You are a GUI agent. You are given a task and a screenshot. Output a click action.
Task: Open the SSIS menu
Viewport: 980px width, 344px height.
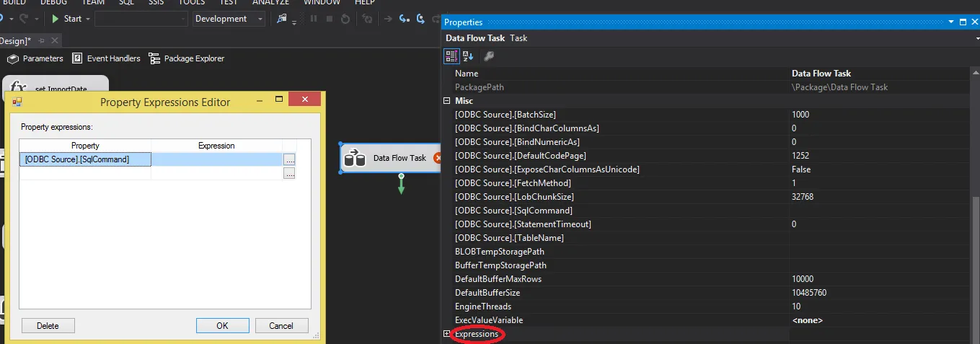[x=156, y=2]
